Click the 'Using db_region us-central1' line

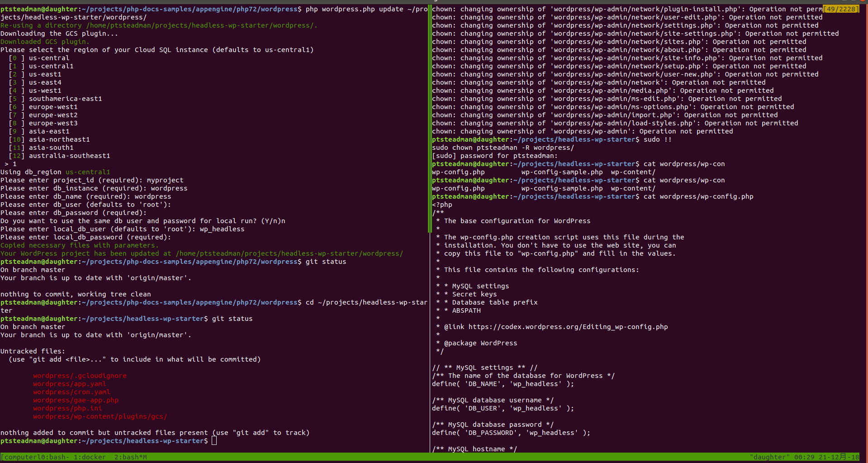pyautogui.click(x=55, y=172)
